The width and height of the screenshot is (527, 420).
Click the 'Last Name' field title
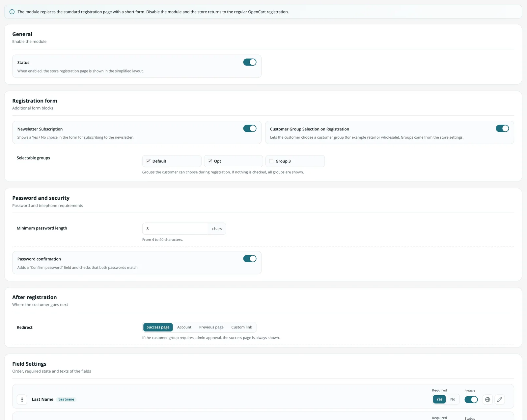coord(42,399)
